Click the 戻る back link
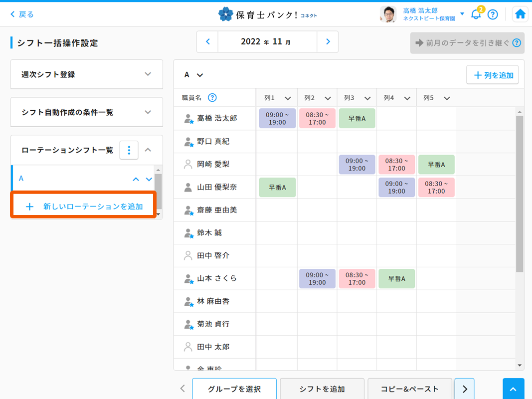This screenshot has height=399, width=532. click(x=22, y=14)
